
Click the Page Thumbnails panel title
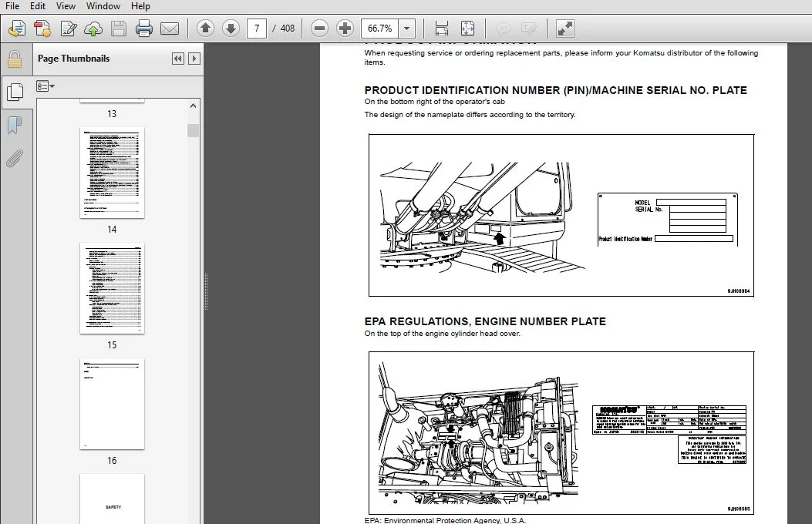pos(73,59)
